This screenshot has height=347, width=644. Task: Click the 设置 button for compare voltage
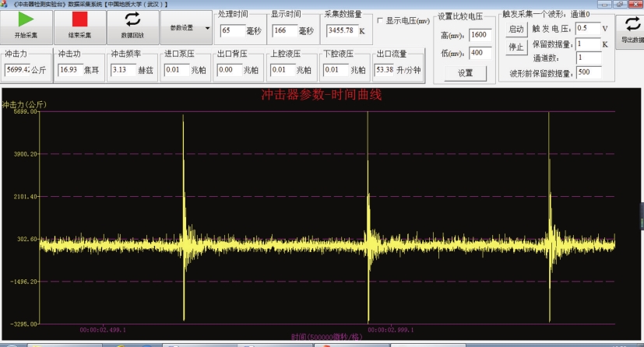tap(466, 73)
